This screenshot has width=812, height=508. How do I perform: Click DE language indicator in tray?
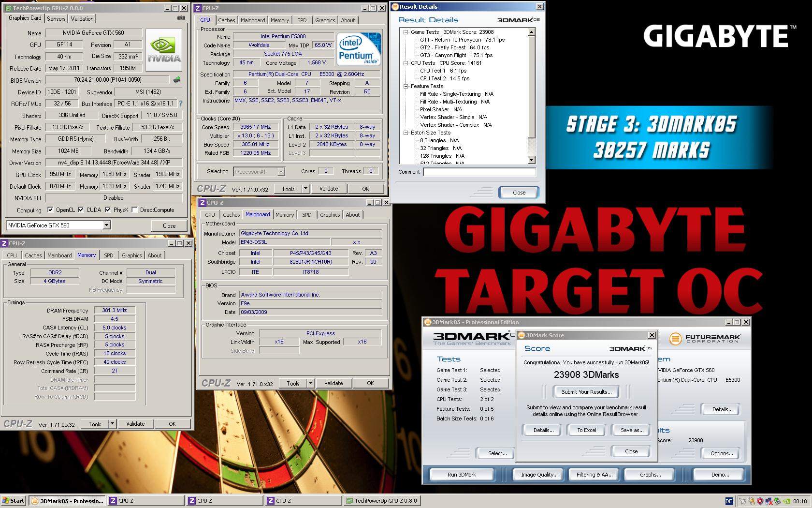point(729,501)
